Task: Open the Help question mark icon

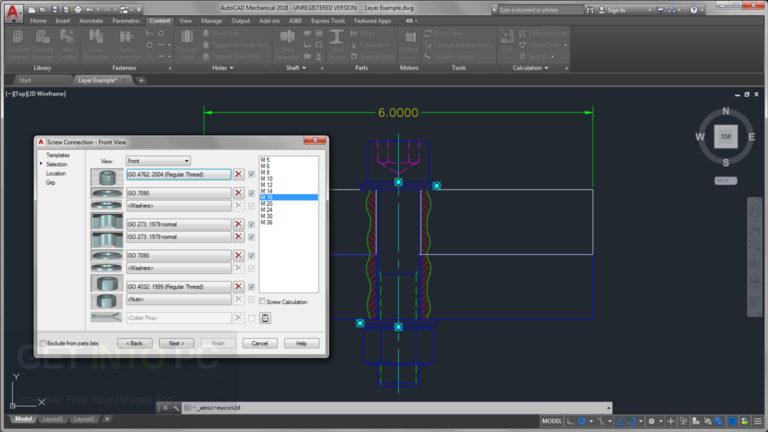Action: point(694,10)
